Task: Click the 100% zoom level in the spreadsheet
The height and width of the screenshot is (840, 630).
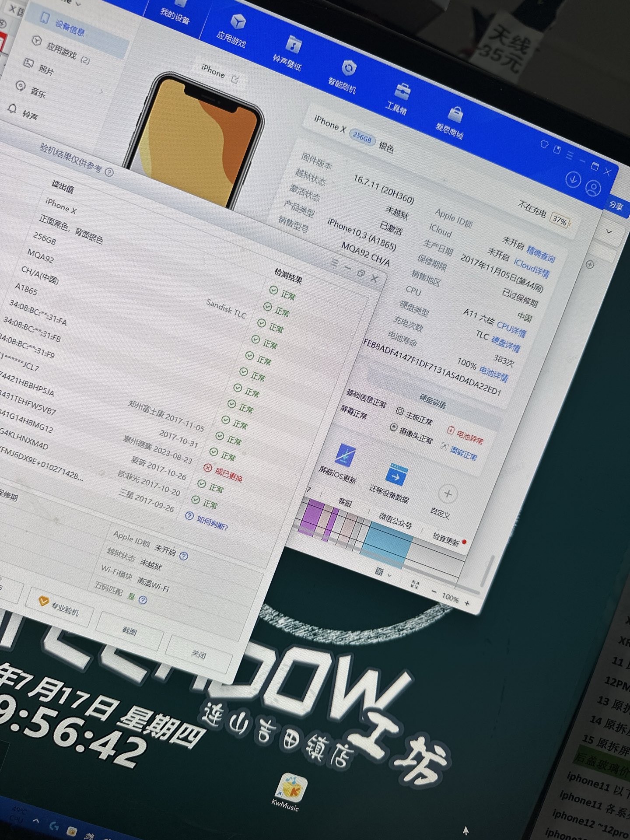Action: coord(450,597)
